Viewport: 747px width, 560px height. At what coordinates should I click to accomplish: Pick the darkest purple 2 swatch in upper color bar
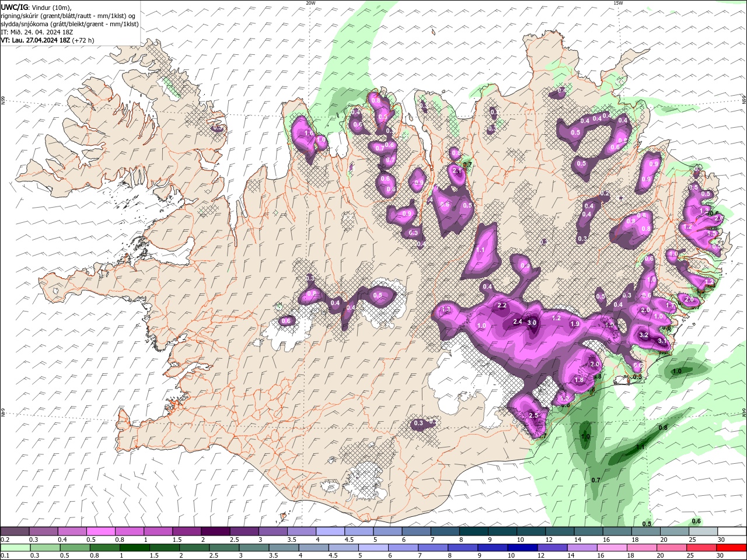[215, 531]
